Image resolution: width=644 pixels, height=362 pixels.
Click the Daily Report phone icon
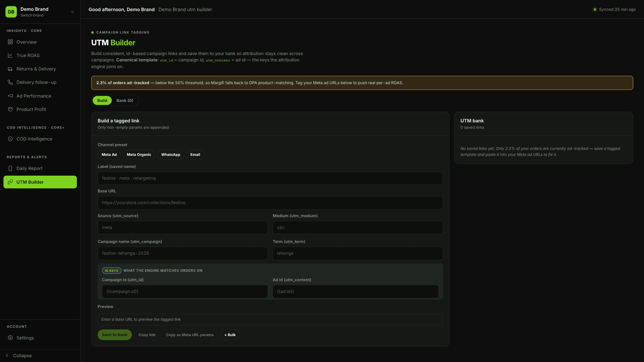(x=10, y=168)
